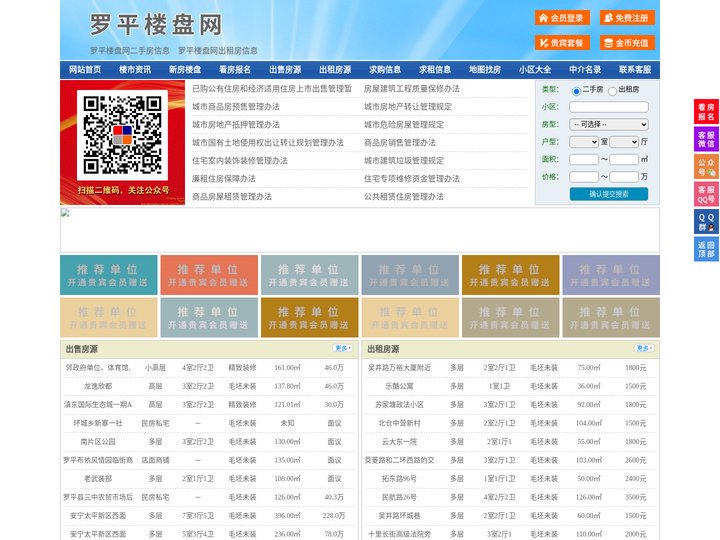Open the 滇东国际生态城一期A listing

pyautogui.click(x=98, y=405)
